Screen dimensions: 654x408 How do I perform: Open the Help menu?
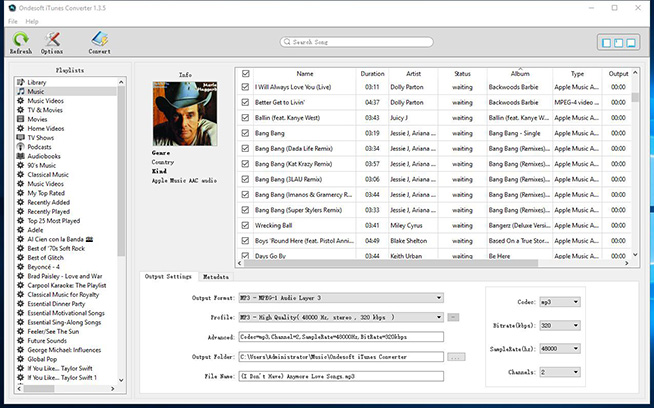32,21
